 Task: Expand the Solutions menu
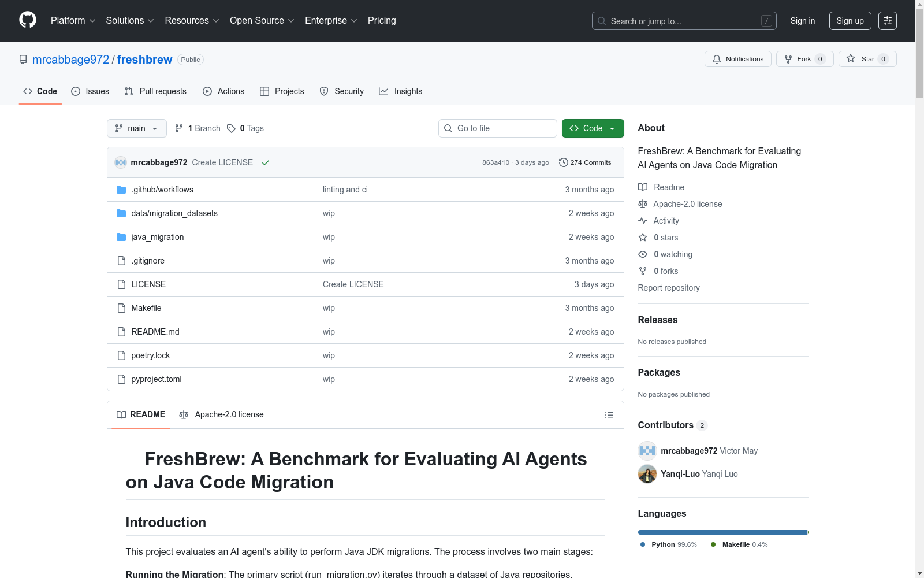pos(130,21)
